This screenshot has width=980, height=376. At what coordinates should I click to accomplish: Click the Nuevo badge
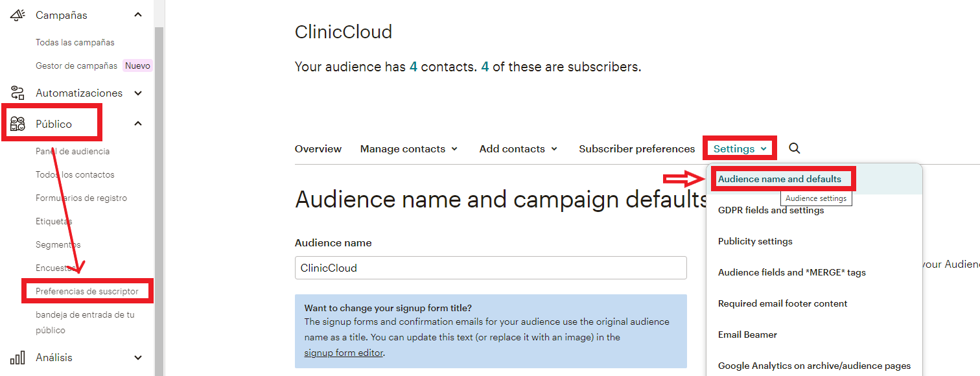coord(137,65)
